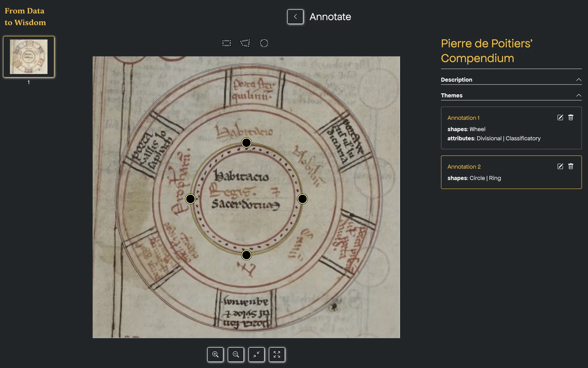Click the Themes section label
The width and height of the screenshot is (588, 368).
(452, 95)
